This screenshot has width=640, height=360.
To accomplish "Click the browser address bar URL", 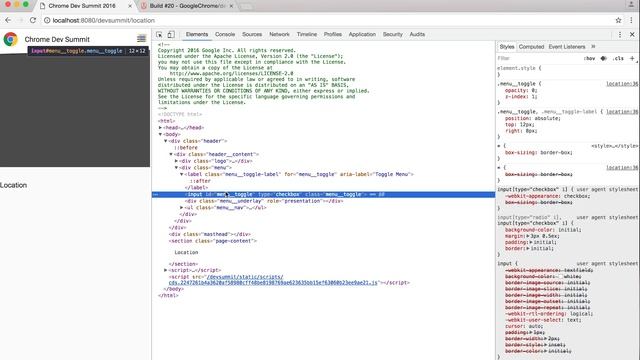I will [x=104, y=20].
